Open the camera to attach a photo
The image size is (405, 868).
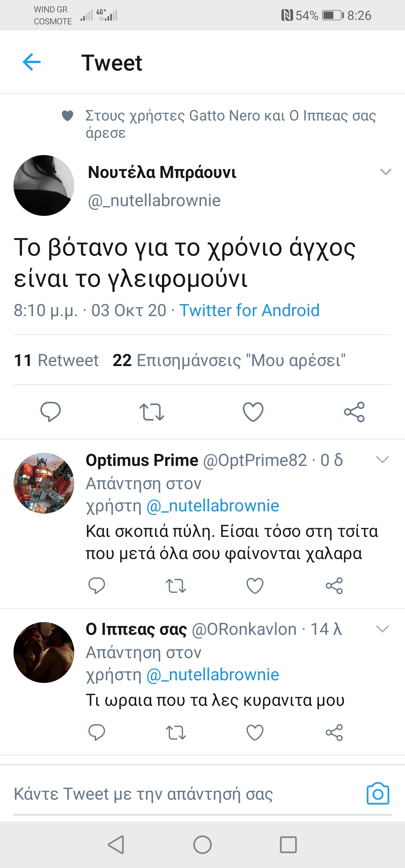(378, 794)
